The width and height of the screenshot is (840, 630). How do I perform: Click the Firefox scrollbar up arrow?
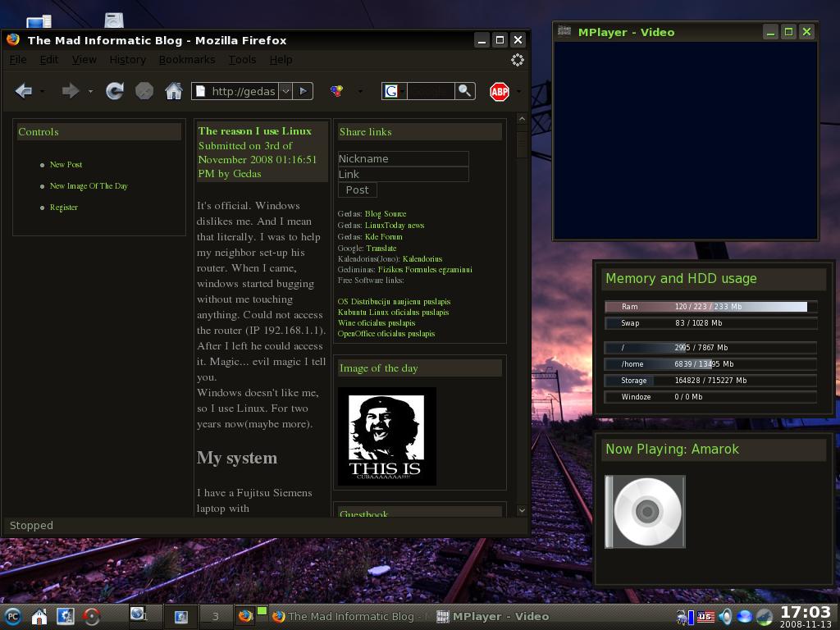click(x=522, y=119)
